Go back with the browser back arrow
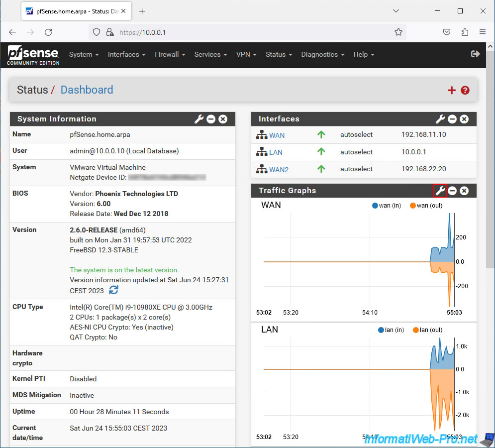 [12, 32]
